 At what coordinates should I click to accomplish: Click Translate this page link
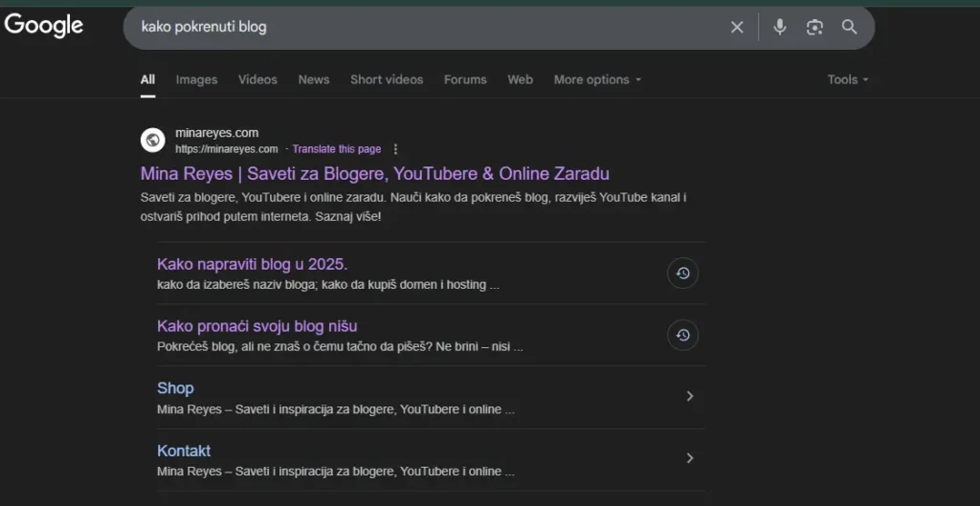336,149
